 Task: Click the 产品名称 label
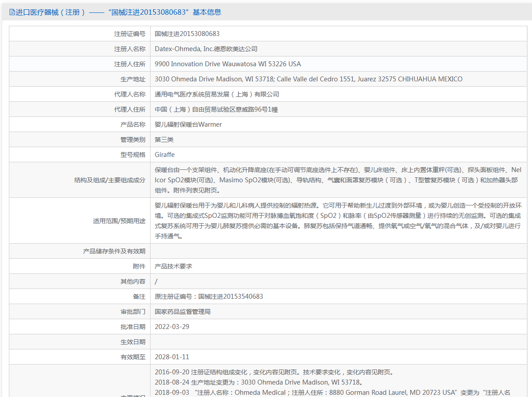133,124
